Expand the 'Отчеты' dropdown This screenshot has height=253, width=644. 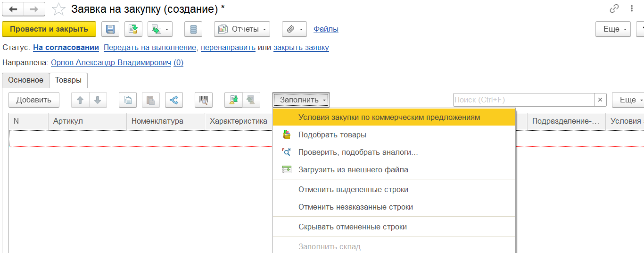[242, 29]
